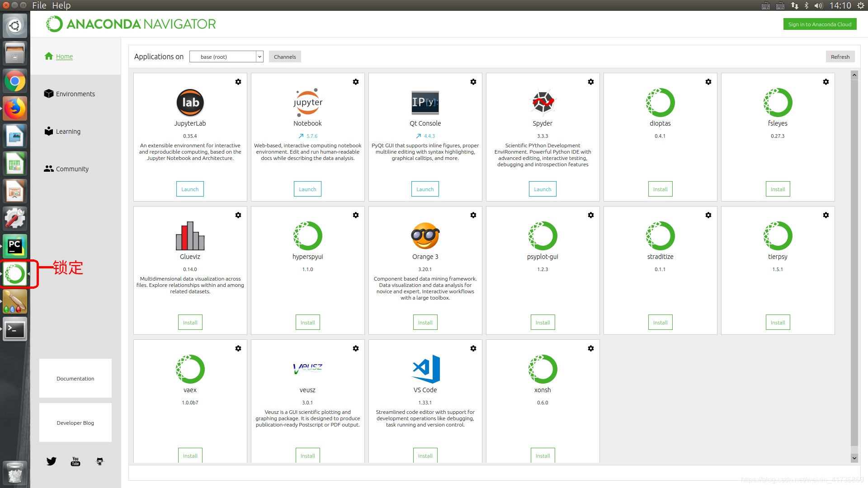Switch to the Learning tab
Image resolution: width=868 pixels, height=488 pixels.
coord(62,131)
